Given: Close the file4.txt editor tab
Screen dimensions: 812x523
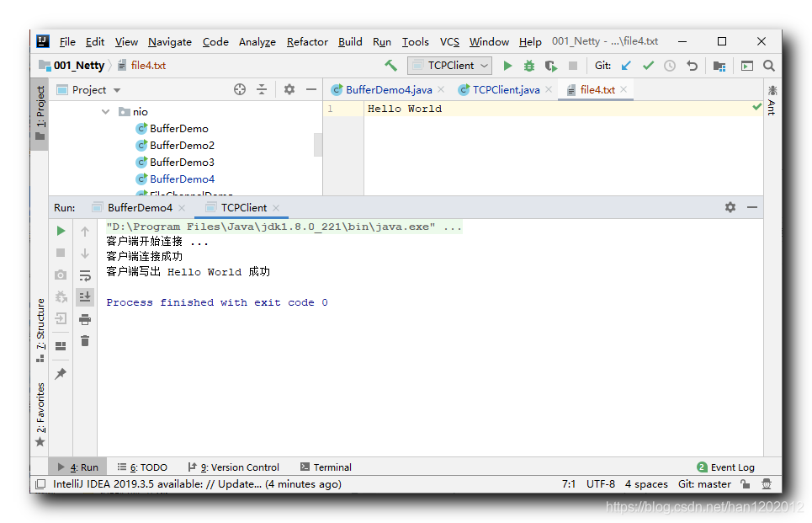Looking at the screenshot, I should (624, 89).
